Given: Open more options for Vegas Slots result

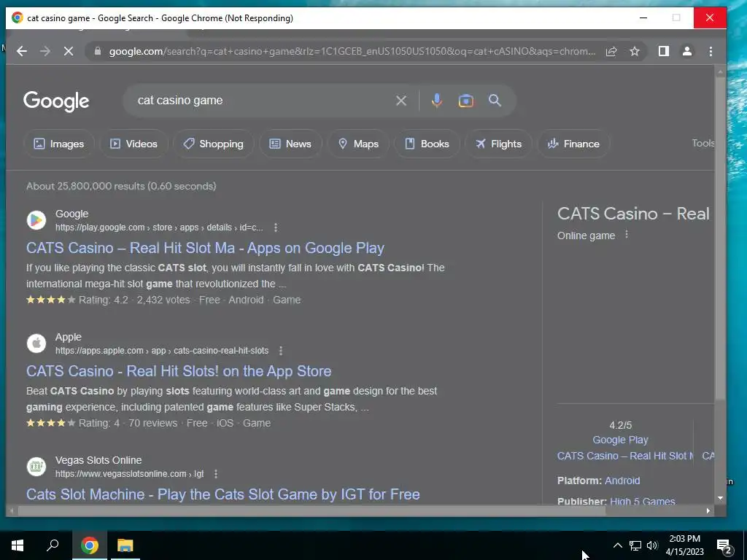Looking at the screenshot, I should pos(216,474).
